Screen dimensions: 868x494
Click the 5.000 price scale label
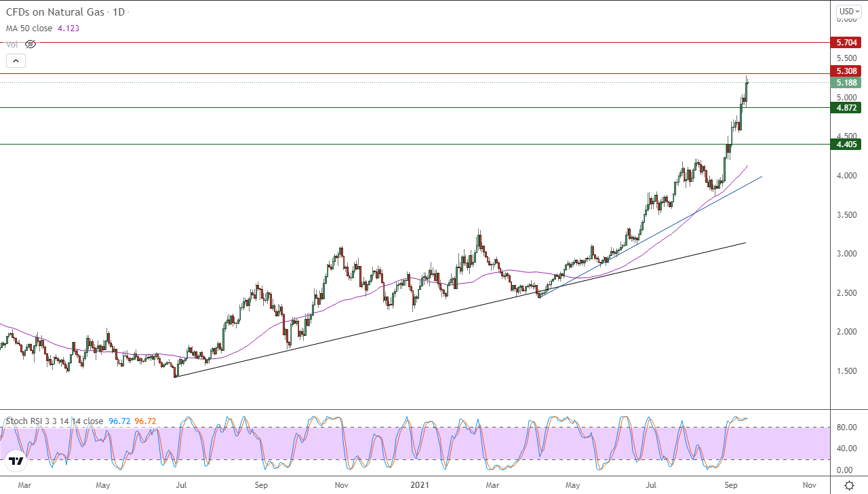(x=847, y=97)
